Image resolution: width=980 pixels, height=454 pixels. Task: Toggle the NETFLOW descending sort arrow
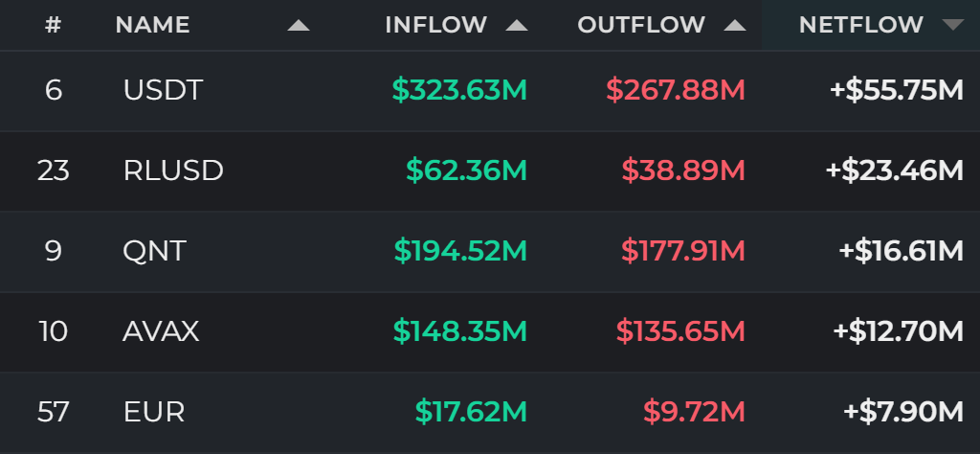pos(953,25)
